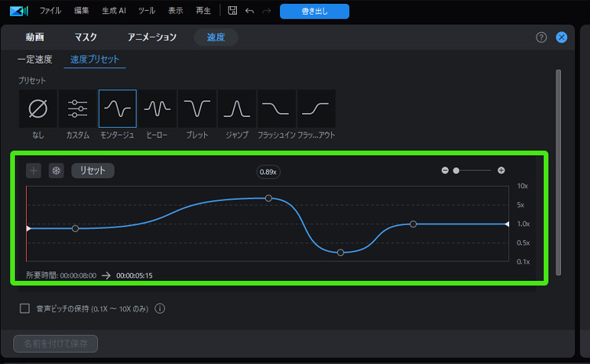Open the 編集 menu
Viewport: 590px width, 364px height.
82,11
